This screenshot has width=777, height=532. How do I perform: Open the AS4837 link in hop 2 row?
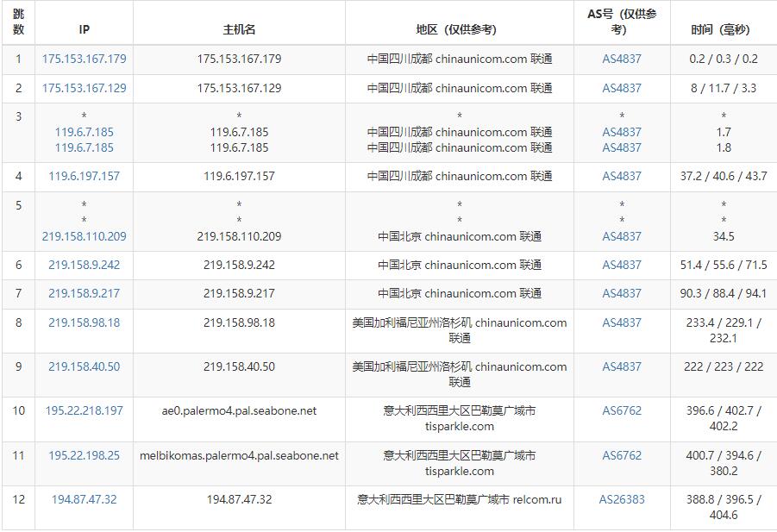[x=622, y=88]
